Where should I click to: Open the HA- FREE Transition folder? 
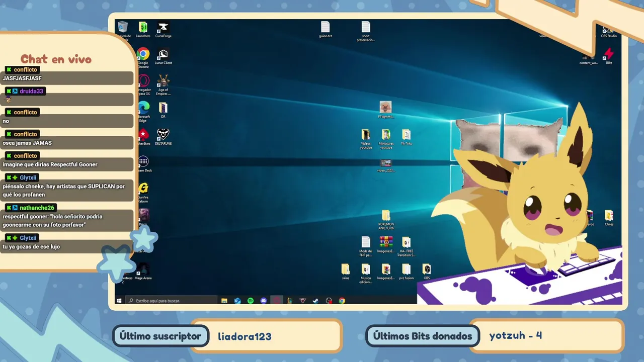point(406,246)
